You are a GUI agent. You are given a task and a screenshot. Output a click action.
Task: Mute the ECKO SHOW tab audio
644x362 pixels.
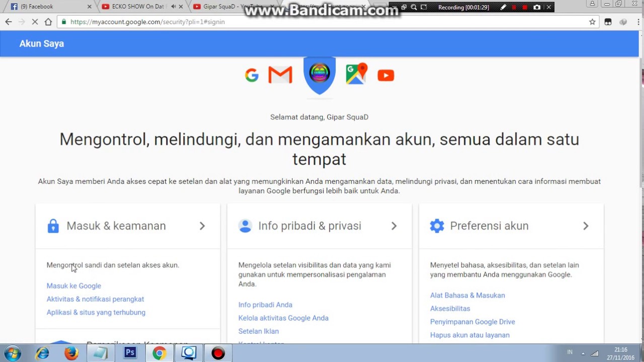pyautogui.click(x=173, y=7)
